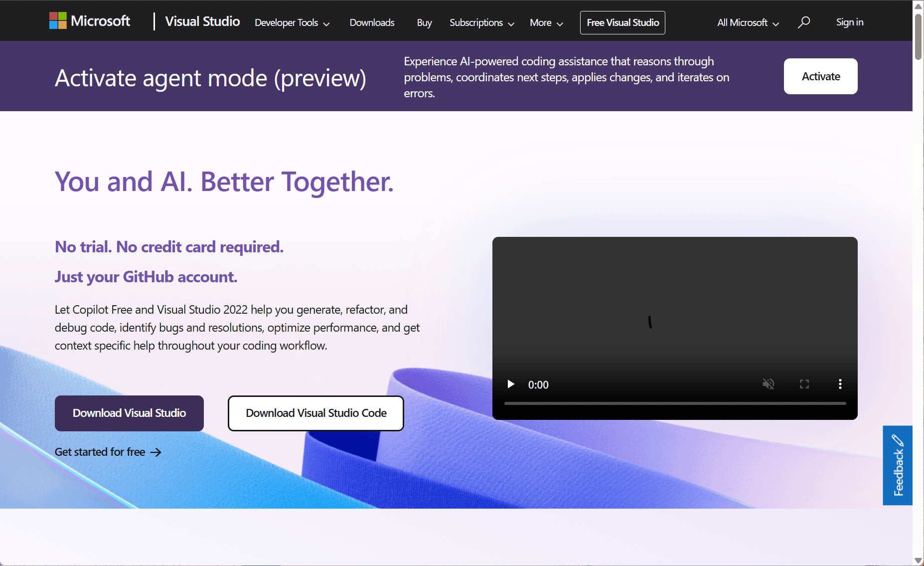Open the More menu
Screen dimensions: 924x566
(x=546, y=22)
